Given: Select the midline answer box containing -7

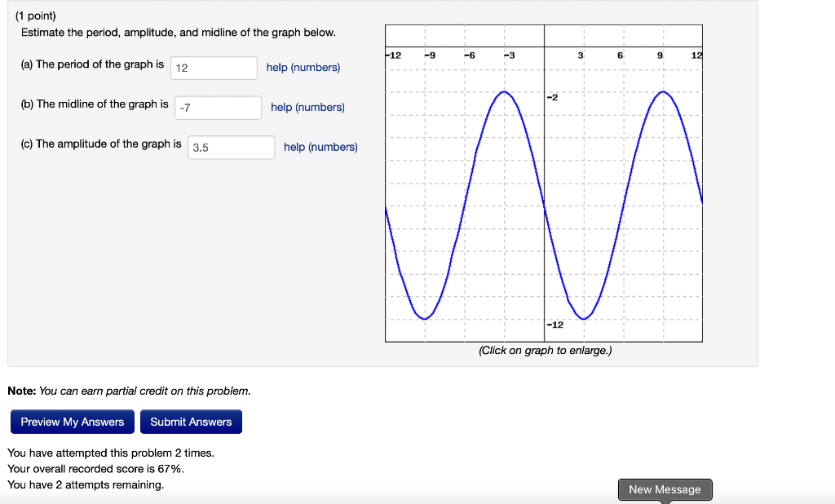Looking at the screenshot, I should click(217, 107).
